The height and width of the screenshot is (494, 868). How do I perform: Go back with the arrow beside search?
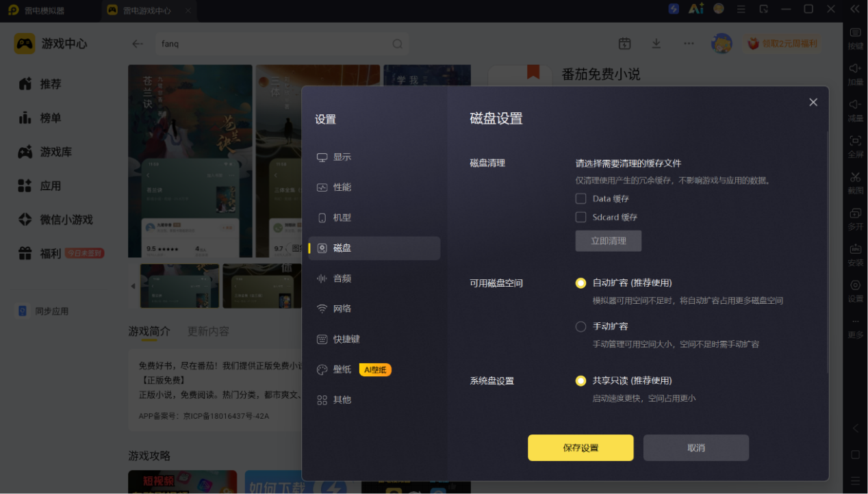tap(138, 44)
